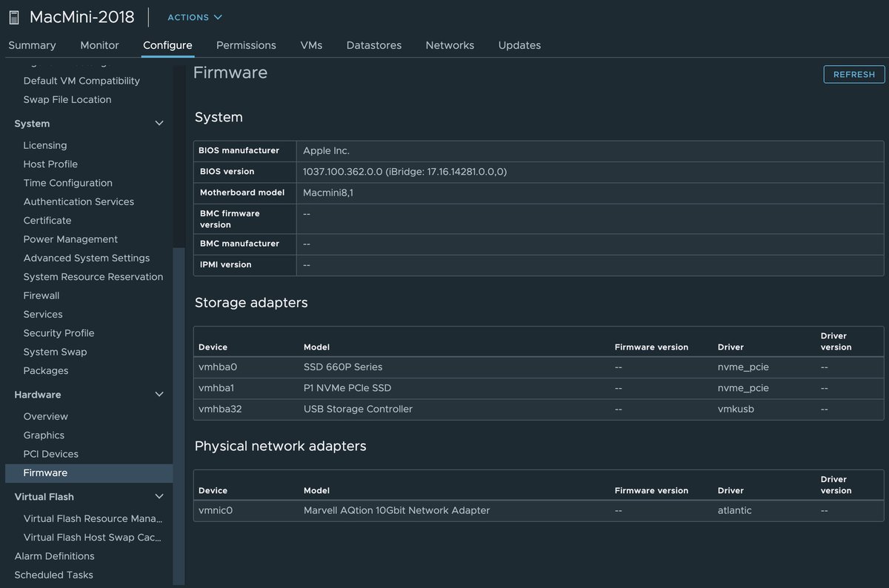Open Virtual Flash Host Swap Cache
Viewport: 889px width, 588px height.
pyautogui.click(x=93, y=538)
